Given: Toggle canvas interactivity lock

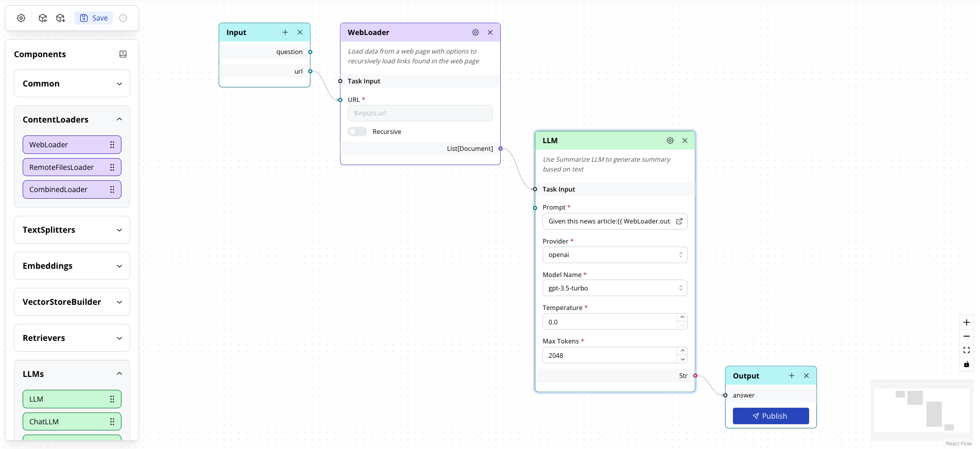Looking at the screenshot, I should [x=967, y=364].
